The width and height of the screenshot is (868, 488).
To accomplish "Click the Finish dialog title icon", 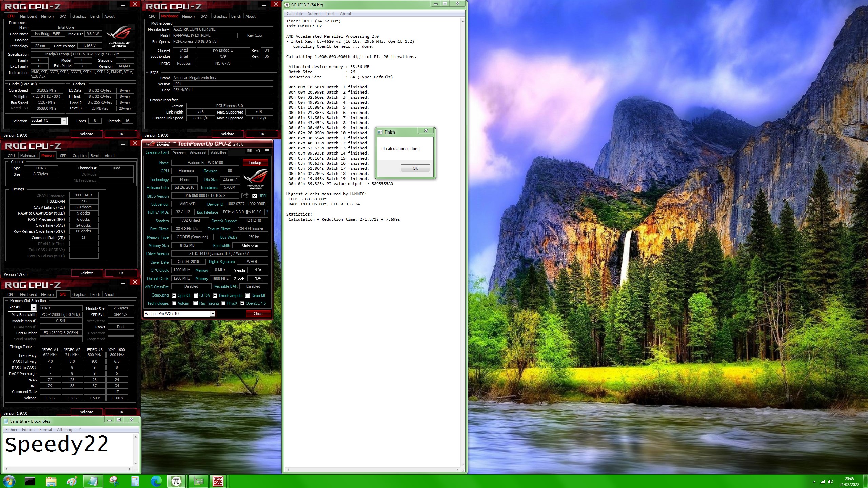I will click(x=380, y=132).
